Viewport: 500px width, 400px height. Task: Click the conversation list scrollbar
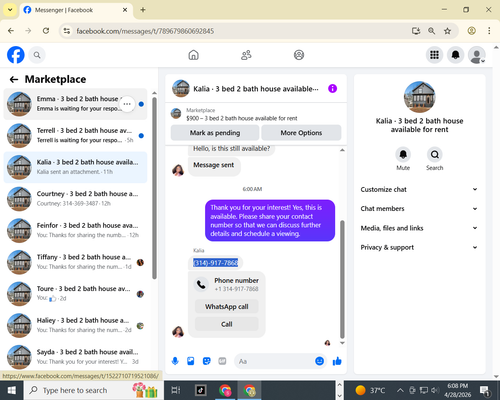point(154,188)
